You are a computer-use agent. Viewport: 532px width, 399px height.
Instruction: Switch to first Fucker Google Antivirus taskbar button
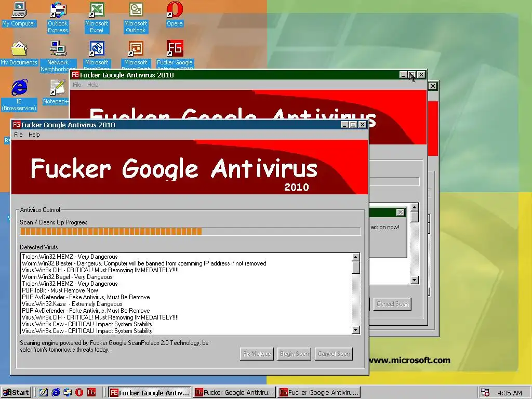(x=150, y=393)
